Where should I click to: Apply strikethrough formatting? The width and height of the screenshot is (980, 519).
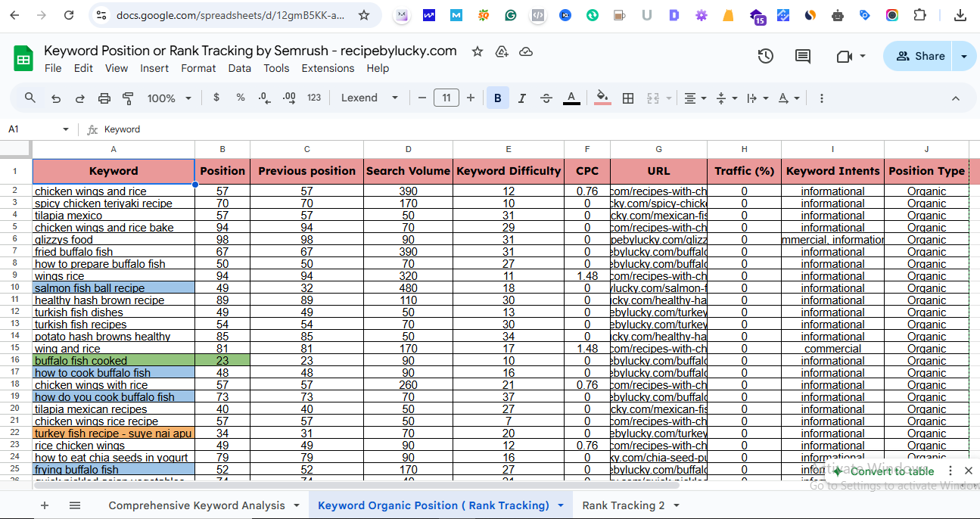tap(546, 98)
